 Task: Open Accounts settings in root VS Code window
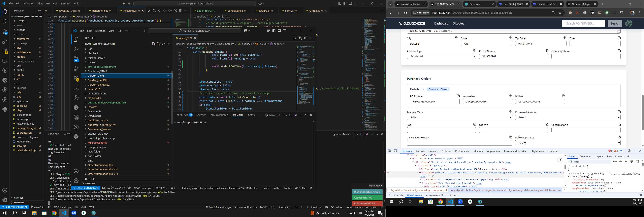pyautogui.click(x=76, y=171)
